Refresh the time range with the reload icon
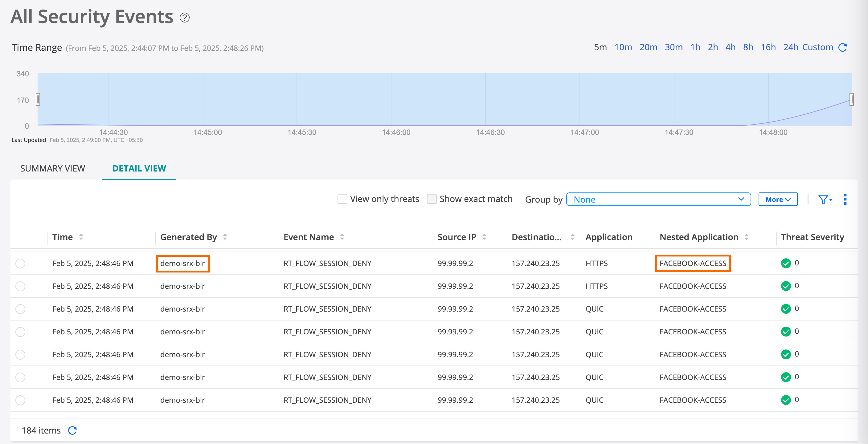868x444 pixels. tap(843, 47)
